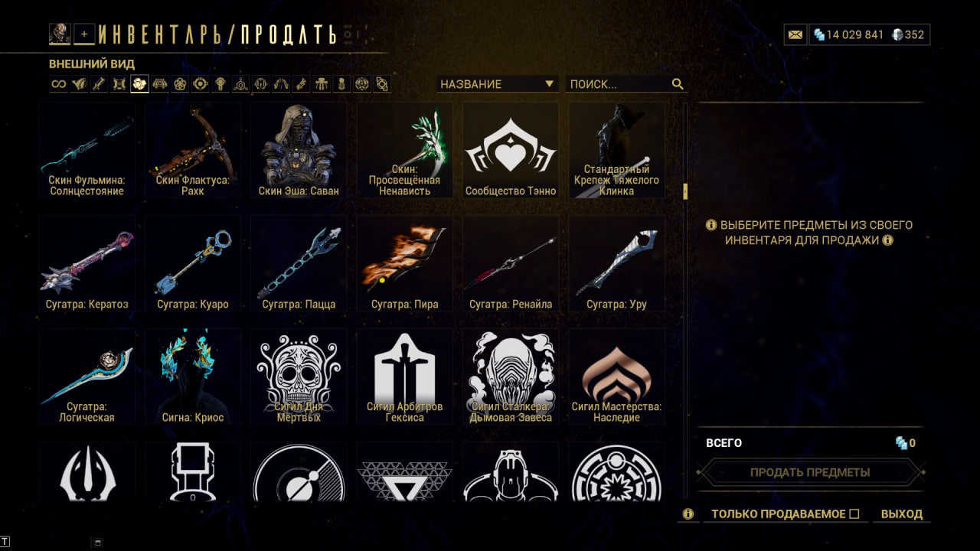Open the mail inbox envelope icon
This screenshot has width=980, height=551.
(795, 34)
